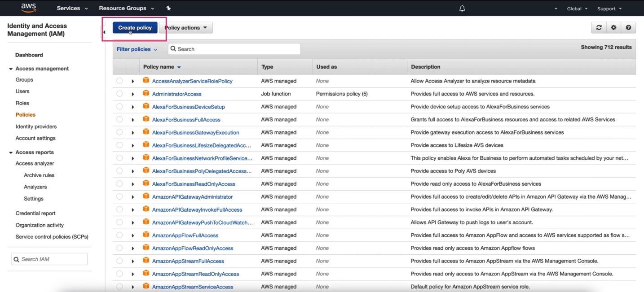Select radio button for AlexaForBusinessPolyDelegatedAccess
644x292 pixels.
point(119,170)
